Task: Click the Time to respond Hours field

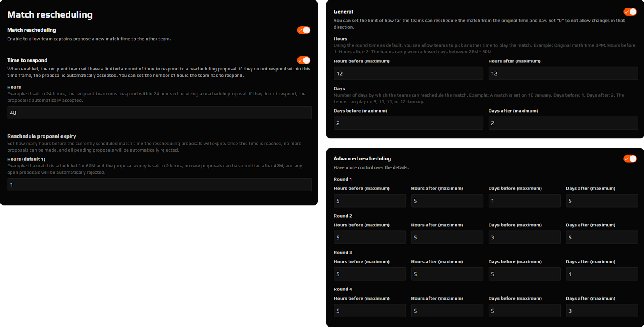Action: tap(159, 113)
